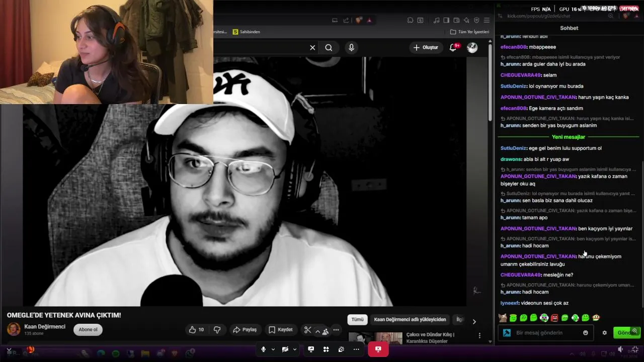Open the browser extensions puzzle icon
This screenshot has width=644, height=362.
tap(410, 20)
